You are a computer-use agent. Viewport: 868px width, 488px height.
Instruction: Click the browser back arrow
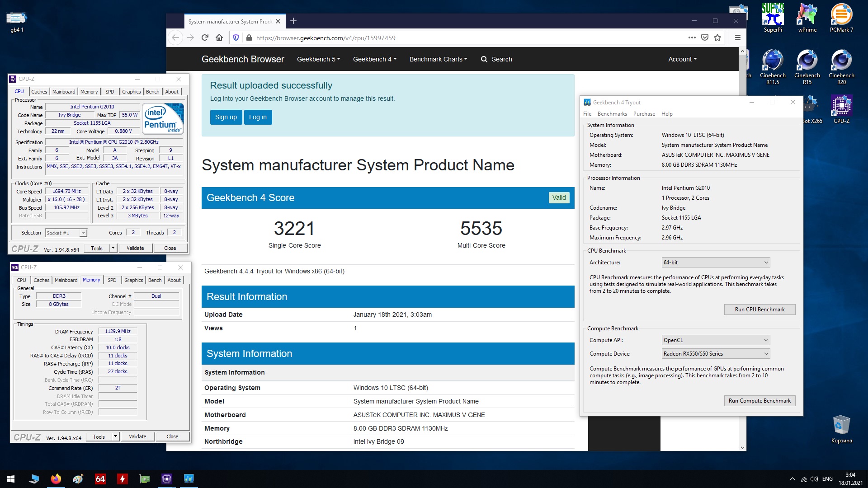176,38
